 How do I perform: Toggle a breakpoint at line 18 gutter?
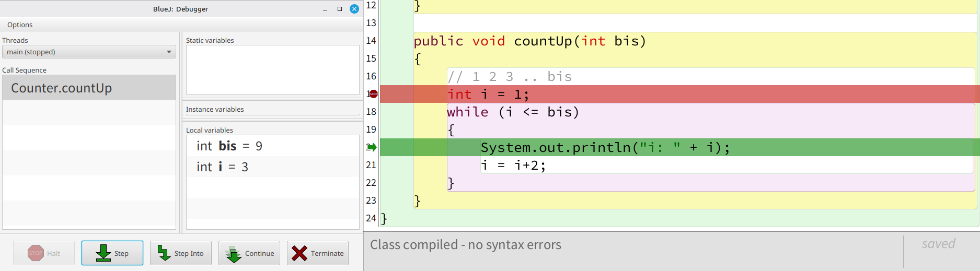tap(371, 112)
